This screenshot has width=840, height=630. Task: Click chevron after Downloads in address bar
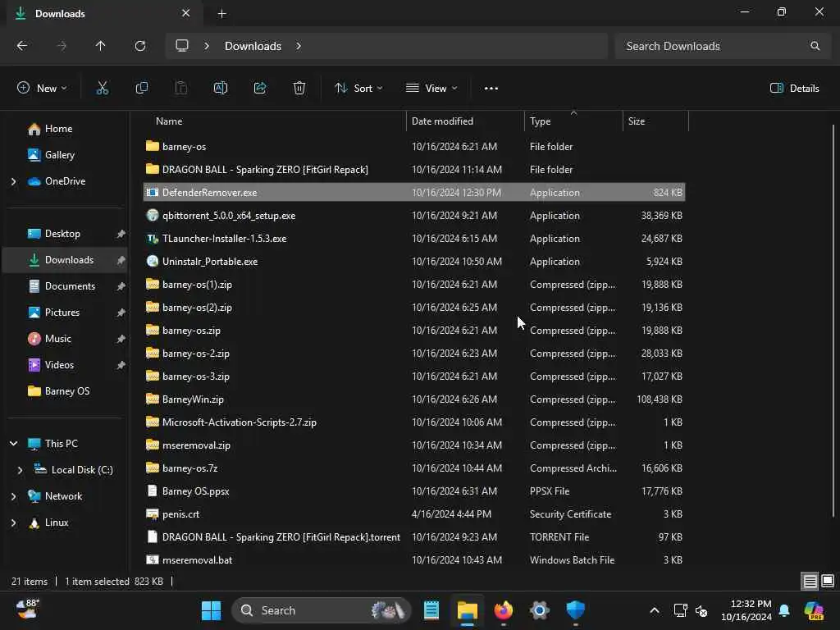point(299,46)
